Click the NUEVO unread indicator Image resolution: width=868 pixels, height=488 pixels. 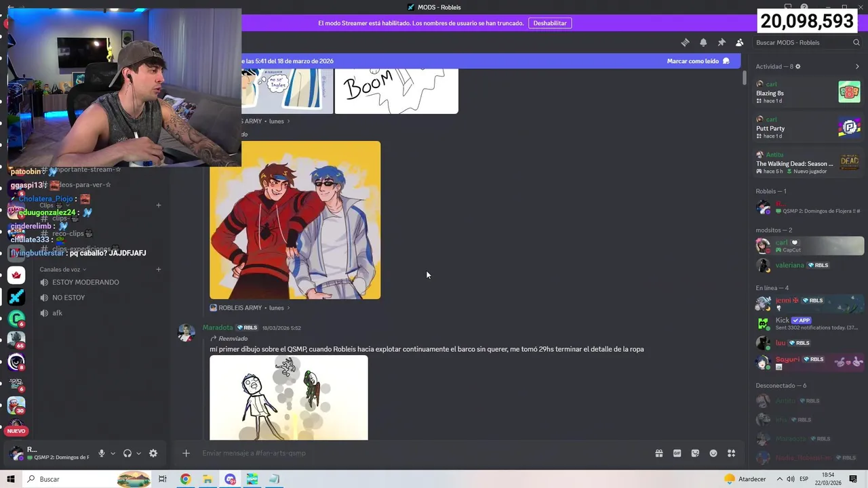point(16,431)
